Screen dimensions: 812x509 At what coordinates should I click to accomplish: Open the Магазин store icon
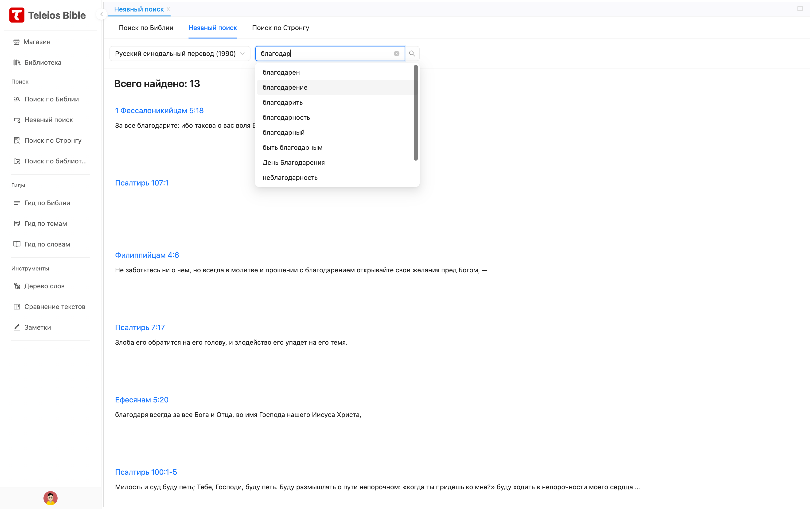(x=16, y=42)
